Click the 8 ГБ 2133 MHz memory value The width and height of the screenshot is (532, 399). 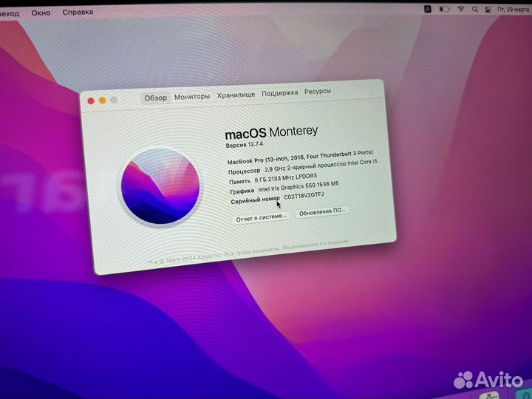(x=286, y=178)
